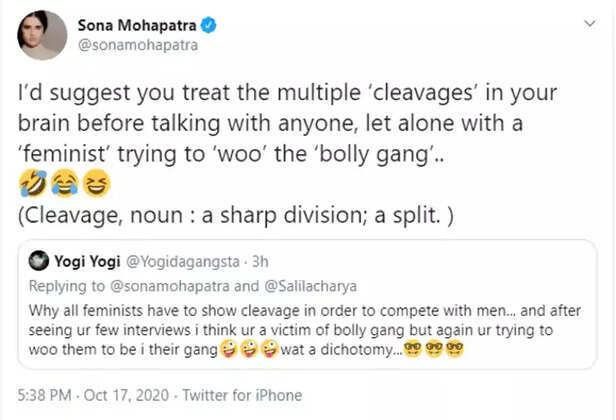616x420 pixels.
Task: Click the tears-of-joy emoji in the tweet
Action: (x=65, y=184)
